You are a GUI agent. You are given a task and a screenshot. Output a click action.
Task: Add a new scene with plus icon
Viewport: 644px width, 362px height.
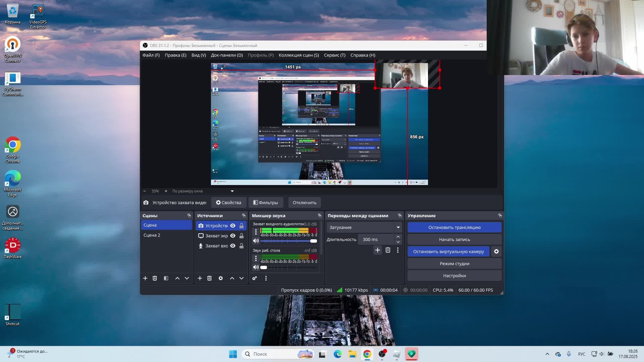(x=145, y=278)
